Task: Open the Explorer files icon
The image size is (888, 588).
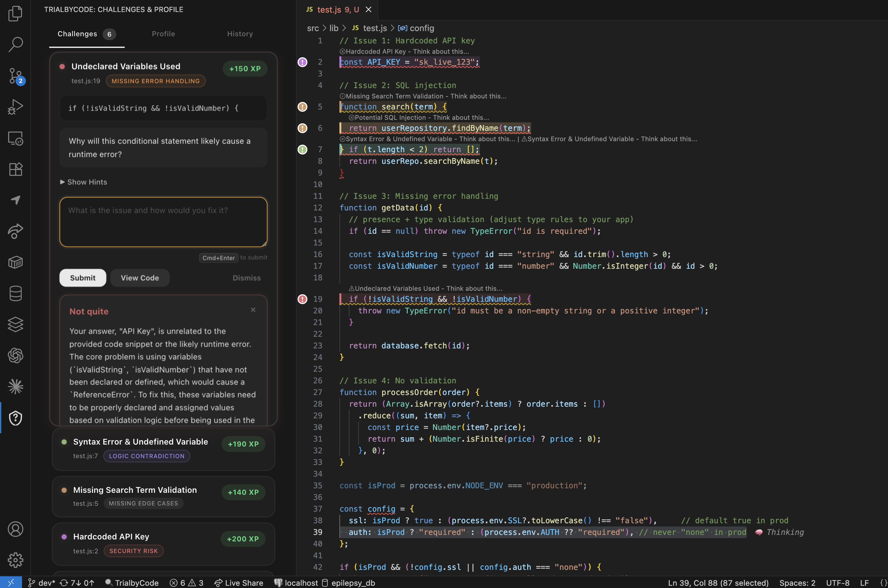Action: (15, 14)
